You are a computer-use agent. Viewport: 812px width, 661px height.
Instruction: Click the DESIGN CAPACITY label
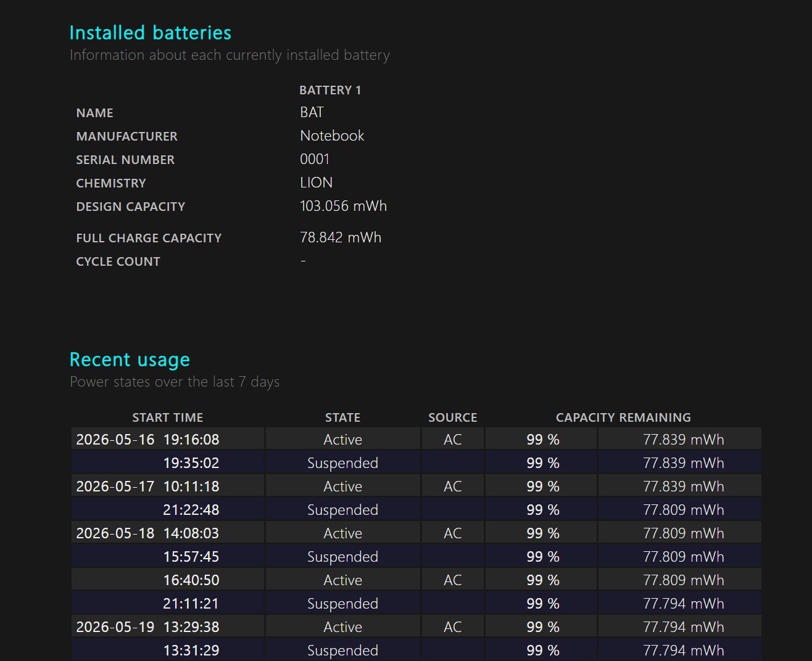[130, 207]
